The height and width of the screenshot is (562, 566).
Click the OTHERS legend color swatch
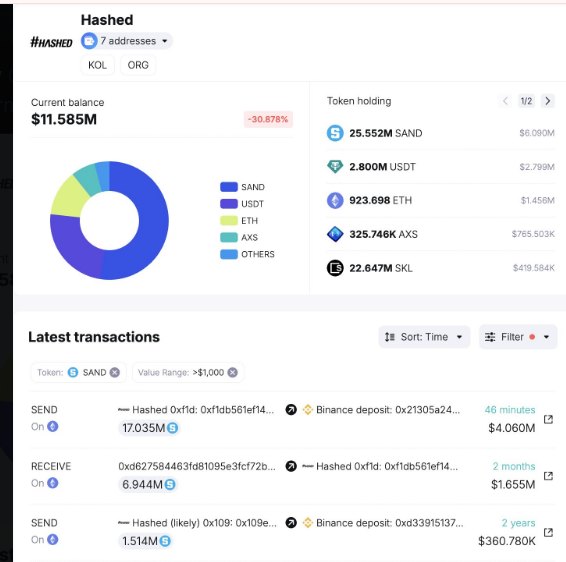pos(229,254)
